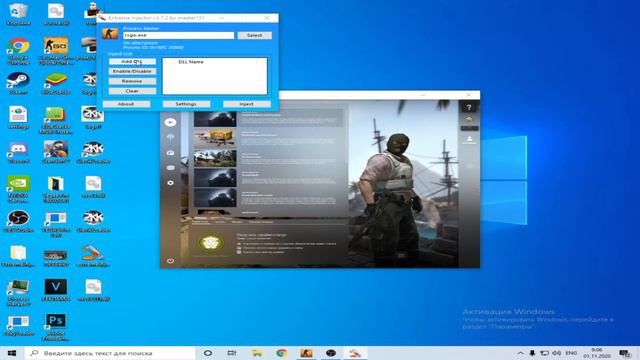Open the Discord desktop shortcut

[x=18, y=152]
